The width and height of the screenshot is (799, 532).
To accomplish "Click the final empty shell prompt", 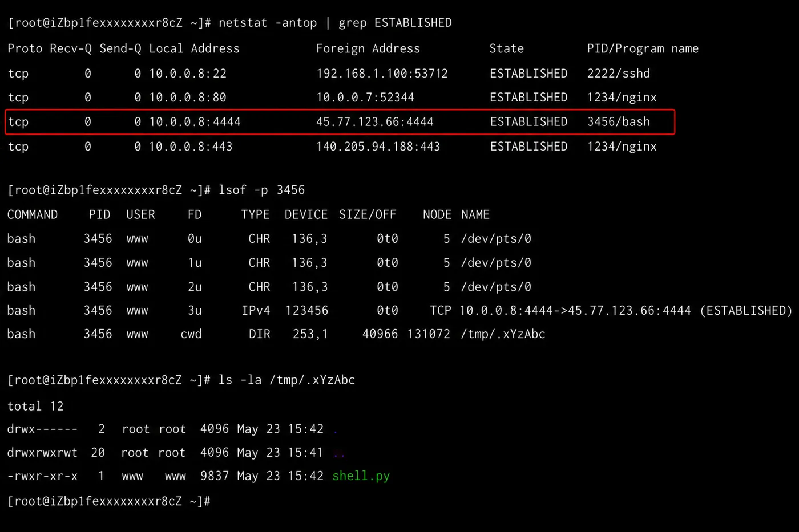I will coord(109,501).
